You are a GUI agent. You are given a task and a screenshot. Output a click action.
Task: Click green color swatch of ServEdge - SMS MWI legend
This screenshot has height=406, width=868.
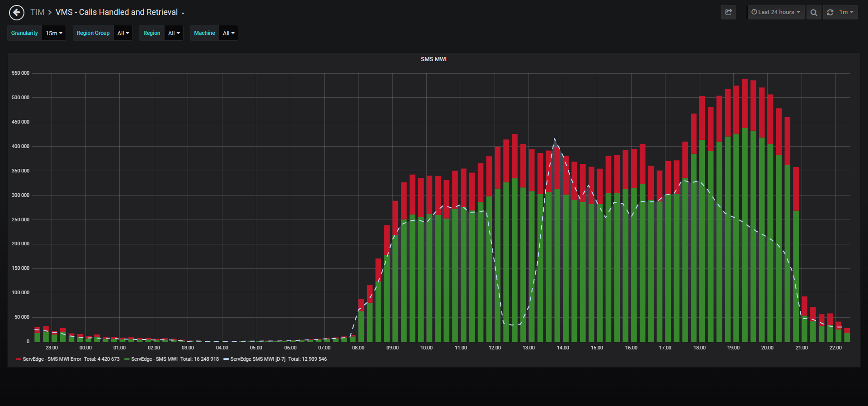(x=127, y=359)
